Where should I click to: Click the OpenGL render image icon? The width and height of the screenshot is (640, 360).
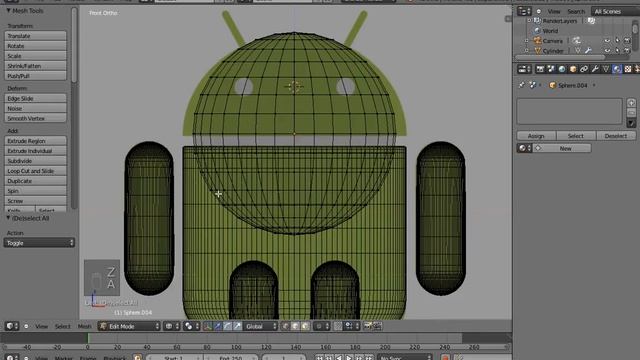click(x=367, y=326)
